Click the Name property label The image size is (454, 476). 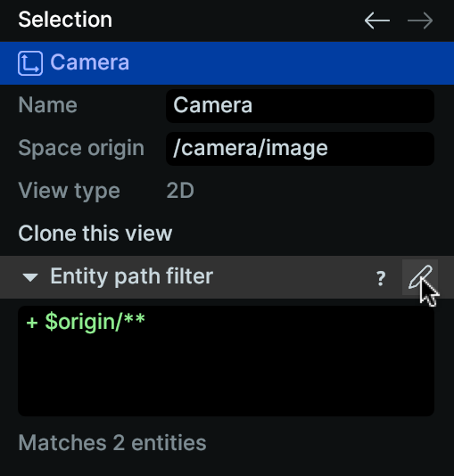click(47, 105)
